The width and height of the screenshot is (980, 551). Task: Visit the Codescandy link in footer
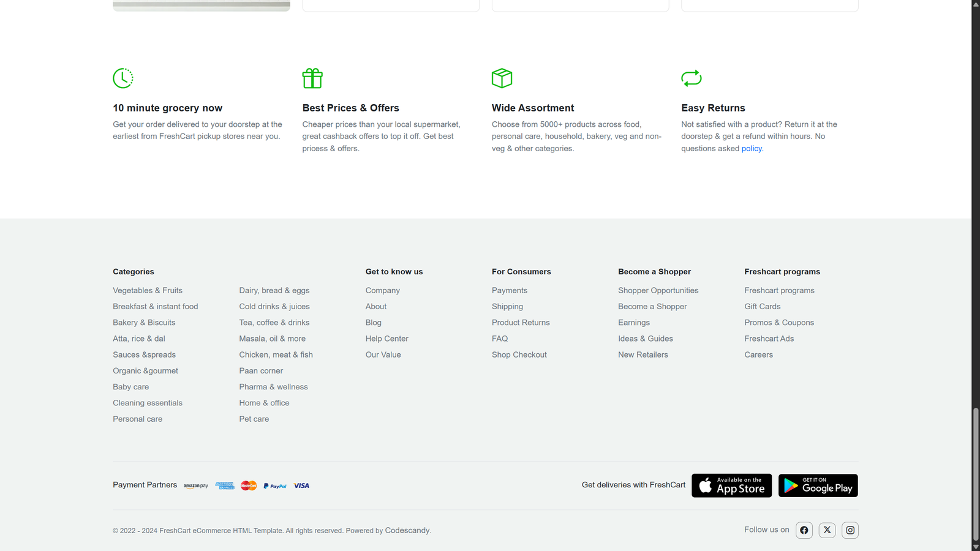[407, 531]
